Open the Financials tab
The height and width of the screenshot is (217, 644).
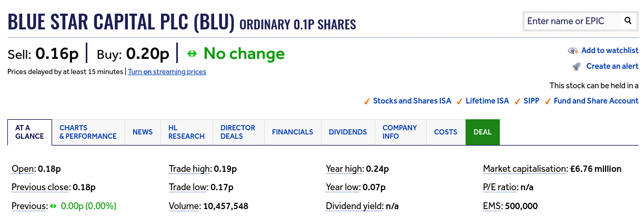[293, 132]
